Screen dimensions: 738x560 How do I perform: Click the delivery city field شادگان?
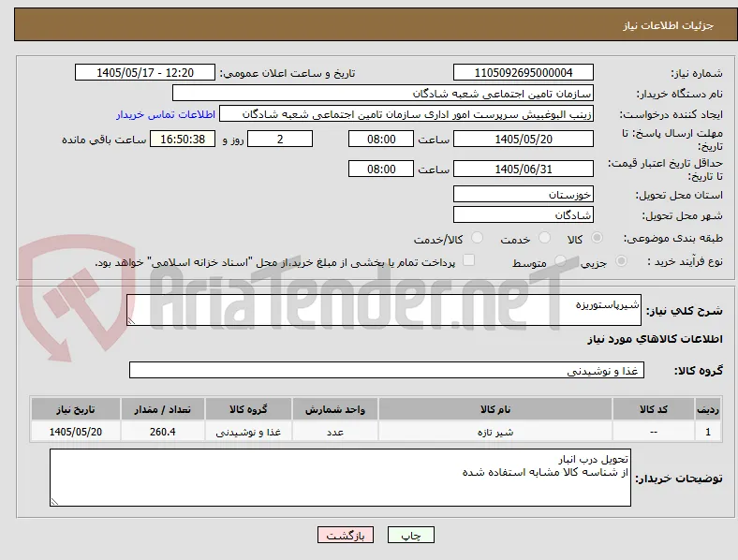[x=523, y=215]
